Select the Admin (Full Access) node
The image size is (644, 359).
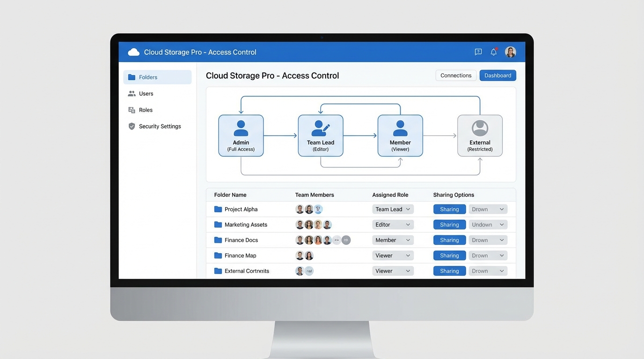click(x=241, y=136)
